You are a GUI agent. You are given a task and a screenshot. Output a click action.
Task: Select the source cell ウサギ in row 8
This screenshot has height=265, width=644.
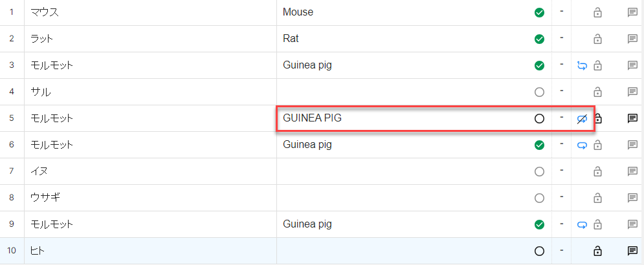tap(149, 198)
